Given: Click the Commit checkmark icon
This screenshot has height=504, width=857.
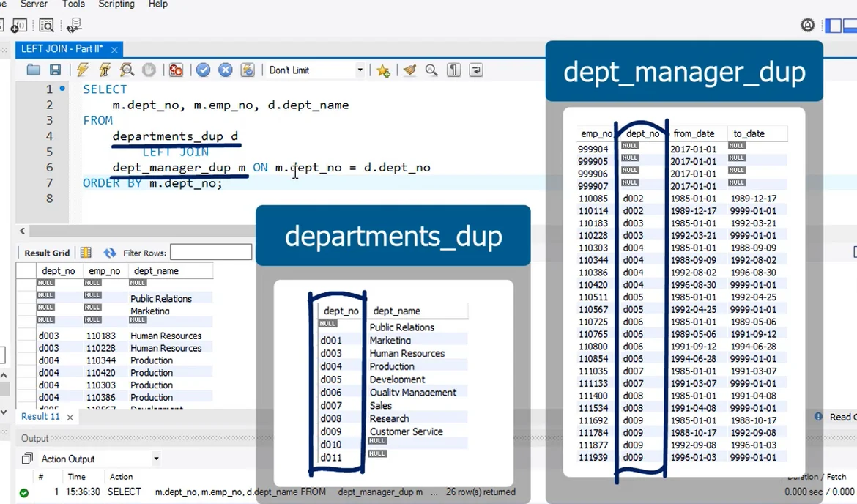Looking at the screenshot, I should coord(203,70).
